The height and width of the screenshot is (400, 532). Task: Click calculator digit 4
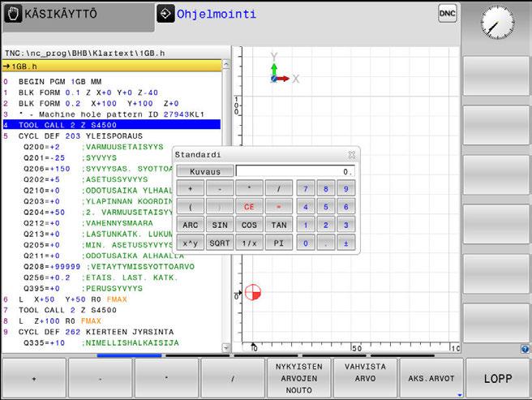[306, 207]
